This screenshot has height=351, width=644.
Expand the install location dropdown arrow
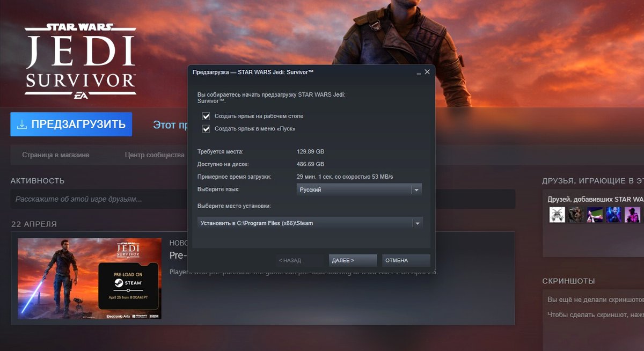coord(417,223)
